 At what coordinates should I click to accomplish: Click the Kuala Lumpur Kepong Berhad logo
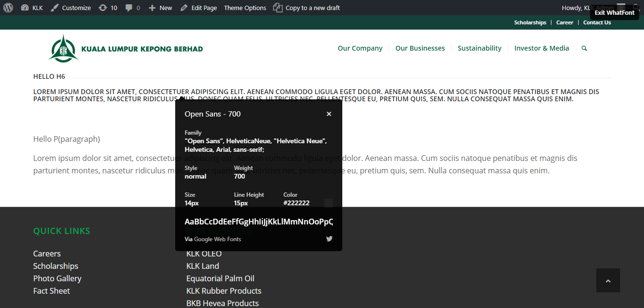126,48
